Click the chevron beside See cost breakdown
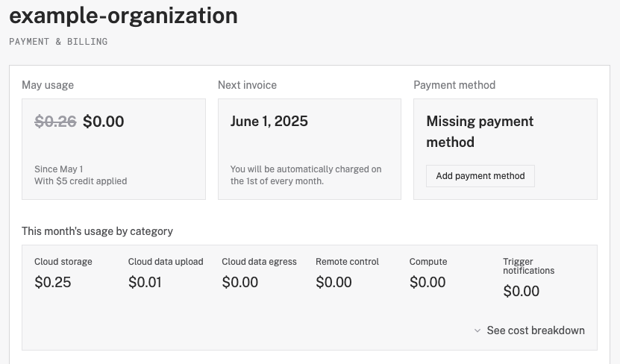The width and height of the screenshot is (620, 364). [x=477, y=330]
